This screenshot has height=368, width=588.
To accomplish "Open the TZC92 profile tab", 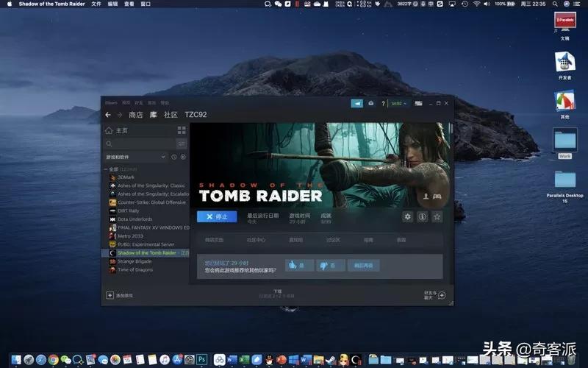I will tap(196, 115).
